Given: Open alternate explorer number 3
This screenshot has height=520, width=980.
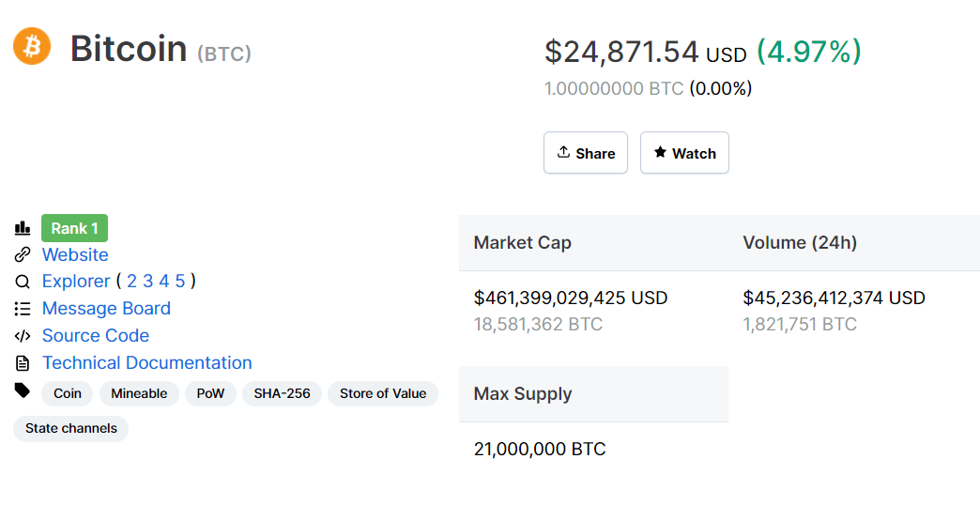Looking at the screenshot, I should tap(147, 282).
